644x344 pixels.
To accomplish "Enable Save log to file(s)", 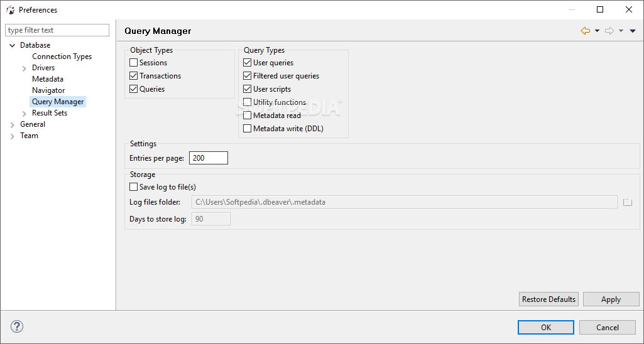I will (133, 187).
